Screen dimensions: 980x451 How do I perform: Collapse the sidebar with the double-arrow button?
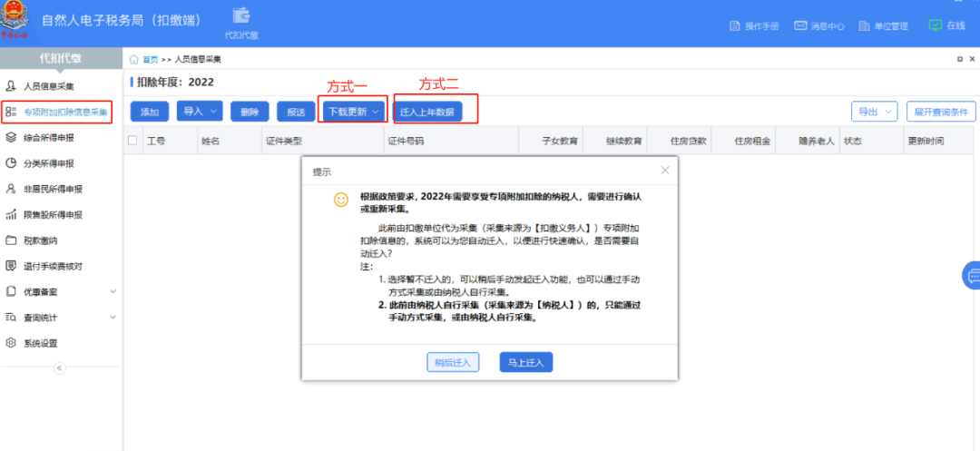click(x=60, y=368)
